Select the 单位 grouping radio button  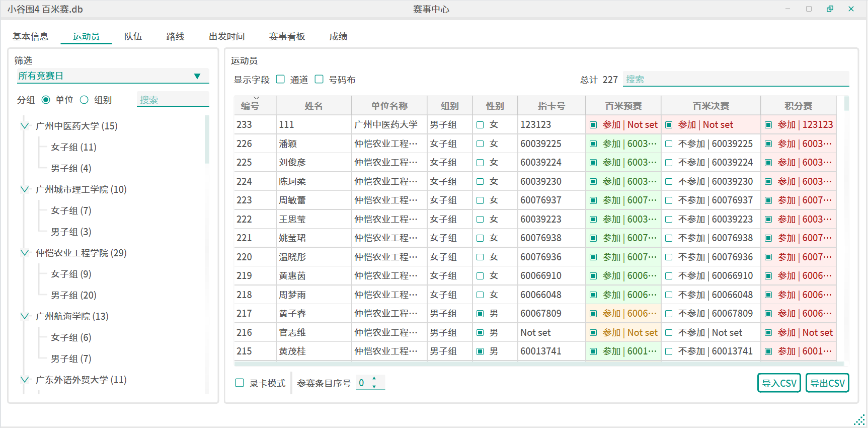coord(46,100)
